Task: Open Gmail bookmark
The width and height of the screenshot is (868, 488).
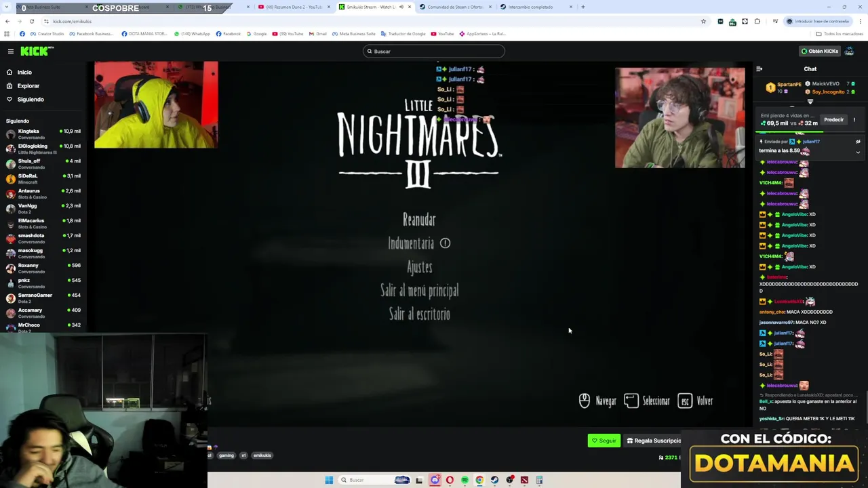Action: (x=317, y=34)
